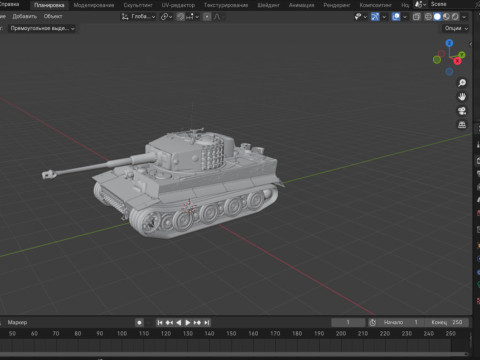Toggle the snapping magnet button
Image resolution: width=480 pixels, height=360 pixels.
point(180,17)
